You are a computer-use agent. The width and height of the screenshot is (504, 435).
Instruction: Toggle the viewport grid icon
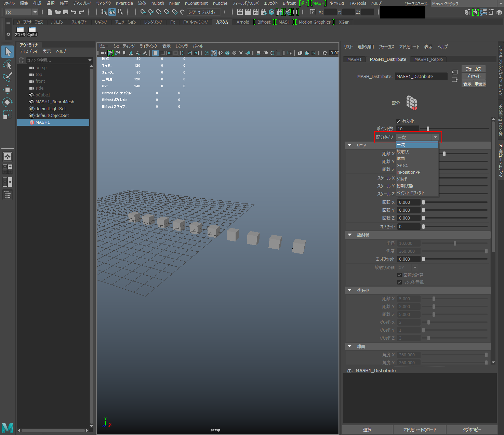point(155,53)
